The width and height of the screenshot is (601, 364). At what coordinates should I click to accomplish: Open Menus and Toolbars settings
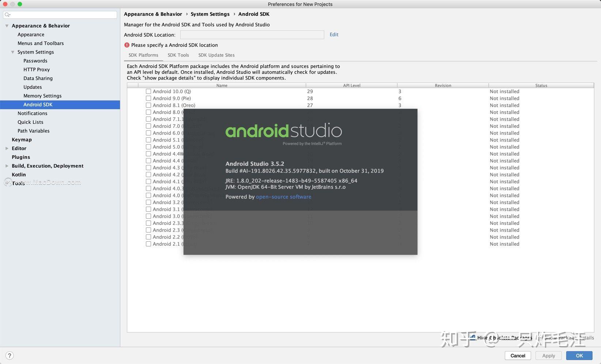(41, 43)
